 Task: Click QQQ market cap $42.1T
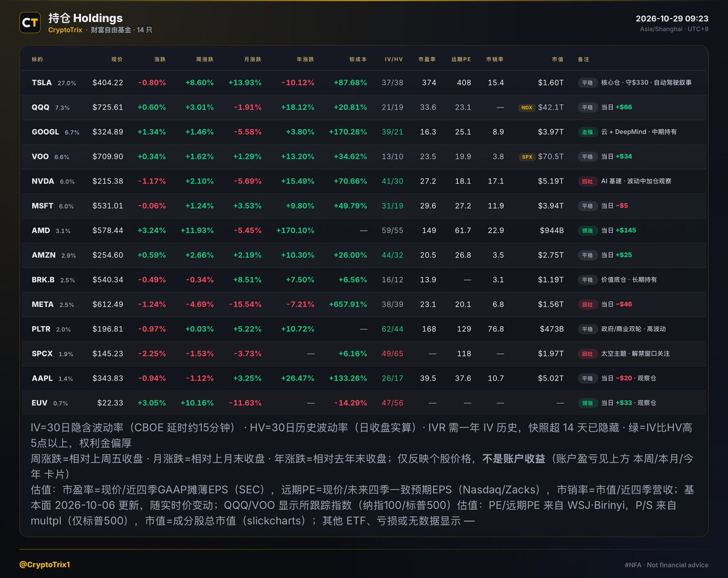551,107
